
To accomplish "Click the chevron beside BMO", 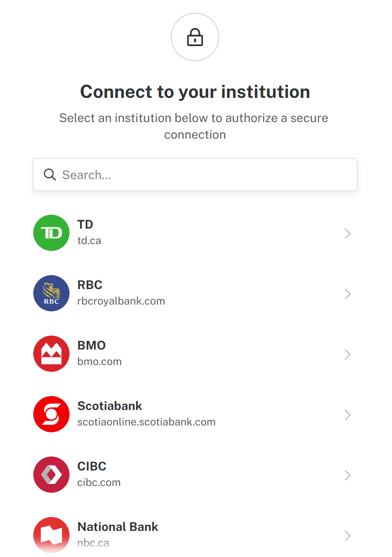I will click(x=348, y=354).
